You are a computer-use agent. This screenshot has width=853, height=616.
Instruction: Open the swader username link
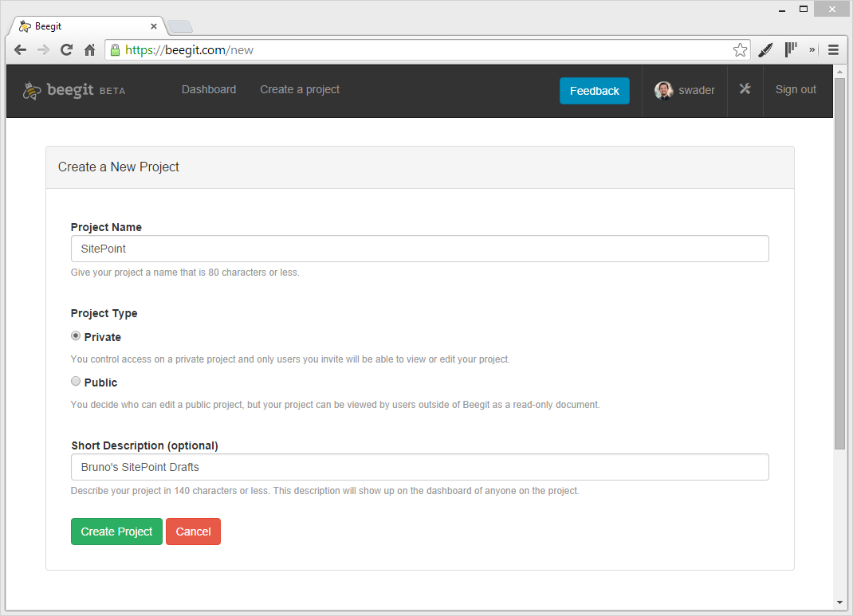pos(696,90)
